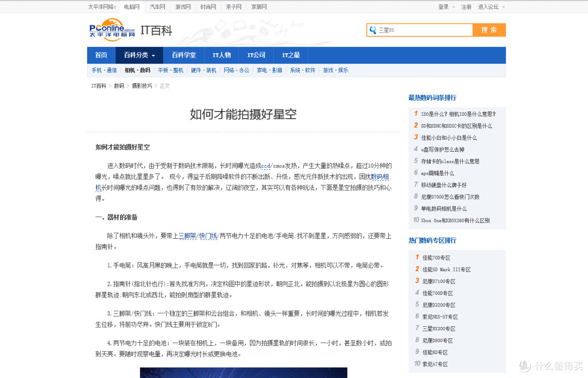Click the 数码相机 link in article

[380, 176]
